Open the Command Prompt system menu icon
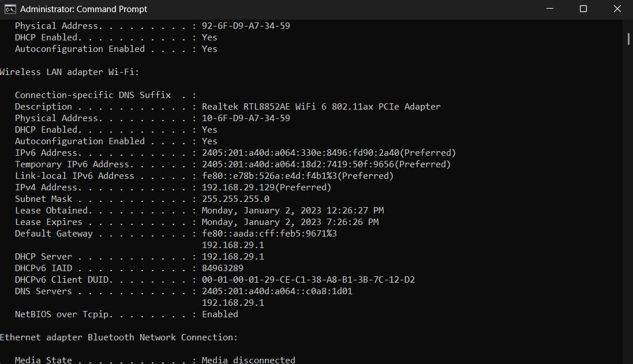633x364 pixels. (x=10, y=9)
